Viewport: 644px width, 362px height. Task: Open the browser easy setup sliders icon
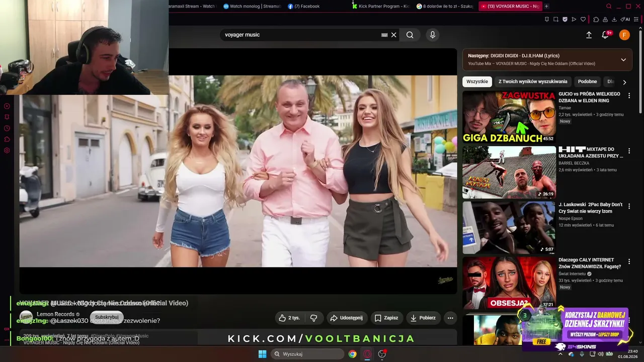[636, 19]
